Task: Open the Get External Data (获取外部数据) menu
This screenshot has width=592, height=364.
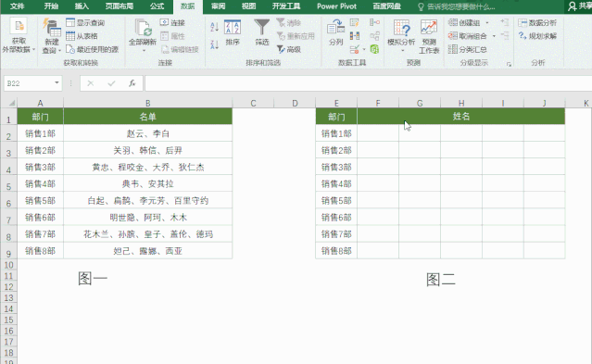Action: coord(19,36)
